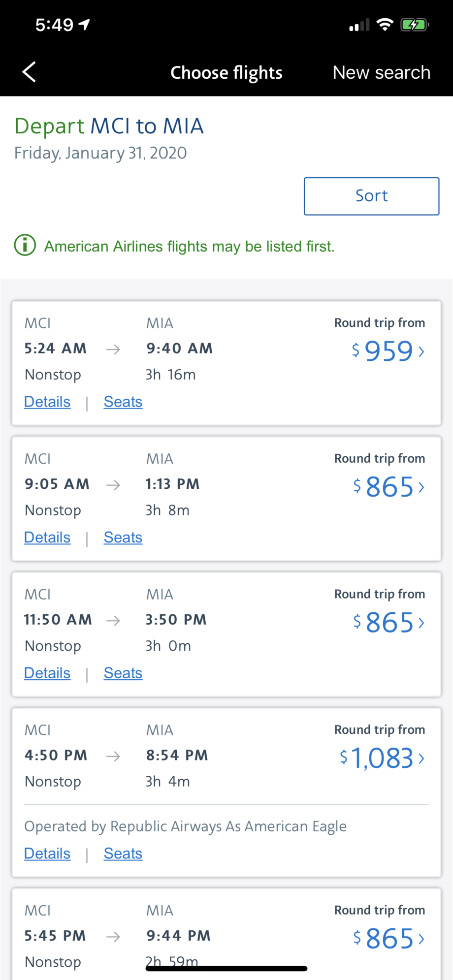Image resolution: width=453 pixels, height=980 pixels.
Task: Select the $959 fare for 5:24 AM flight
Action: pos(388,351)
